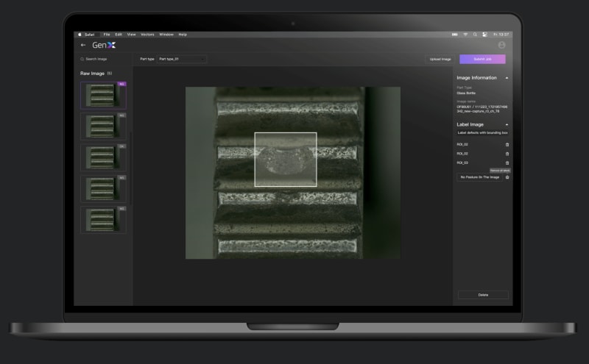Select the ROI_03 label row

(483, 163)
